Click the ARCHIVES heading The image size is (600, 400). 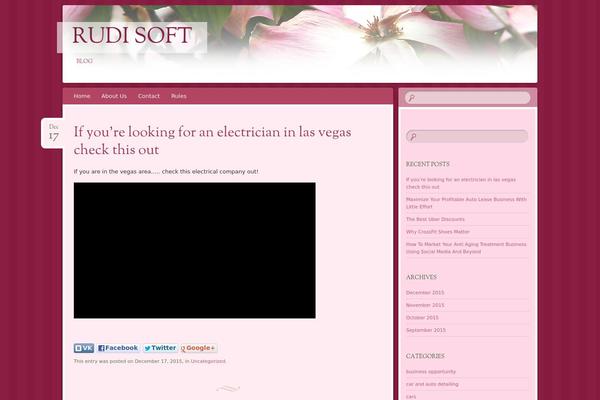(x=421, y=277)
